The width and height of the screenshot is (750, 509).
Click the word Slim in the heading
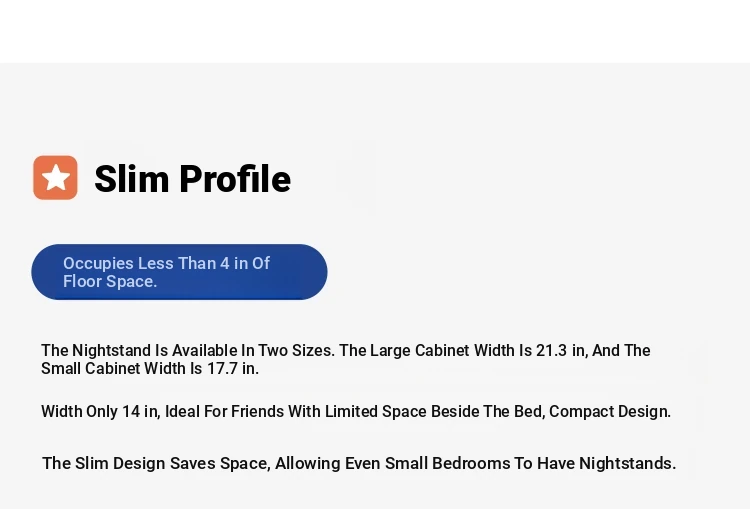pyautogui.click(x=132, y=179)
